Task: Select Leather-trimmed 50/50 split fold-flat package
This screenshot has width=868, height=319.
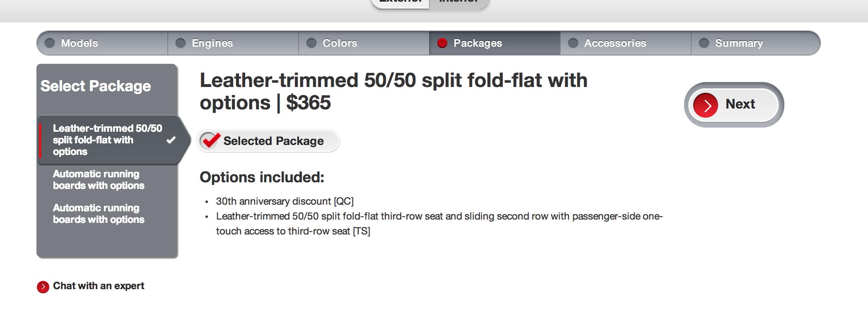Action: tap(109, 140)
